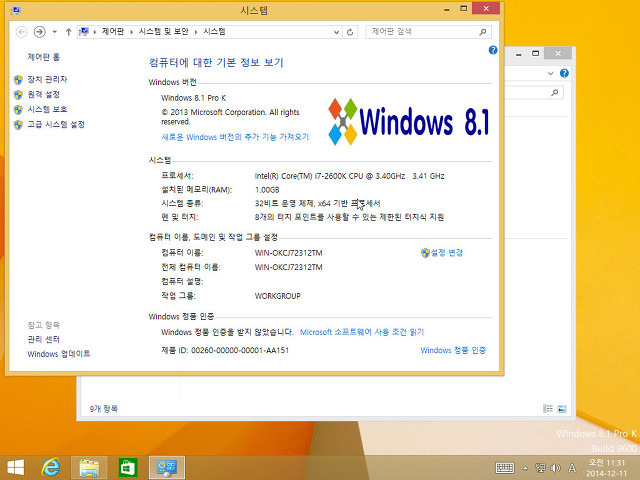Open File Explorer from taskbar
Viewport: 640px width, 480px height.
[89, 467]
